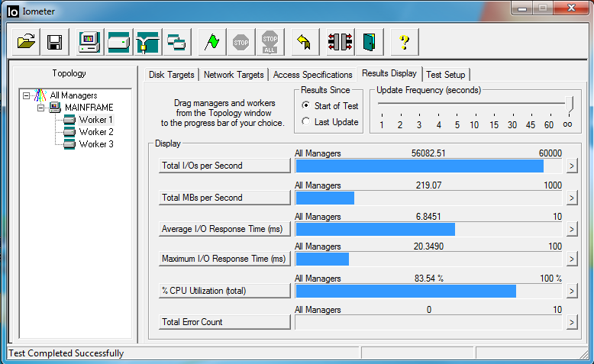Click Maximum I/O Response Time (ms) button
Viewport: 594px width, 364px height.
coord(224,259)
